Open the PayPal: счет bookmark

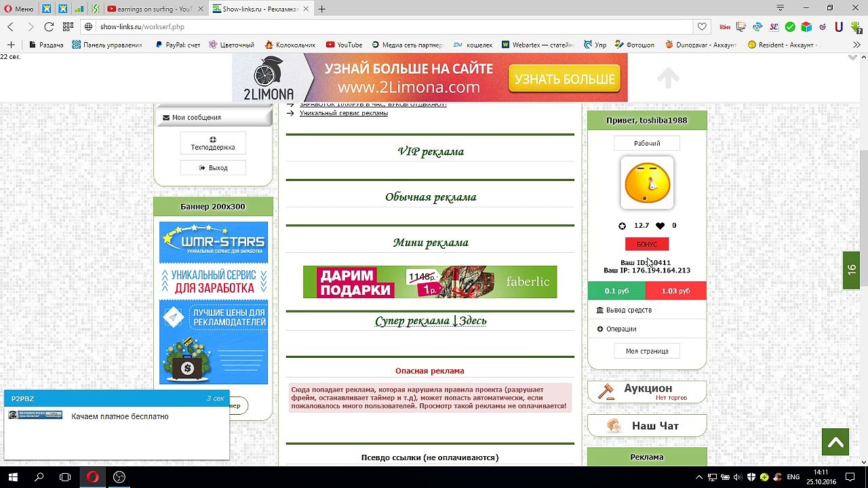(x=177, y=45)
